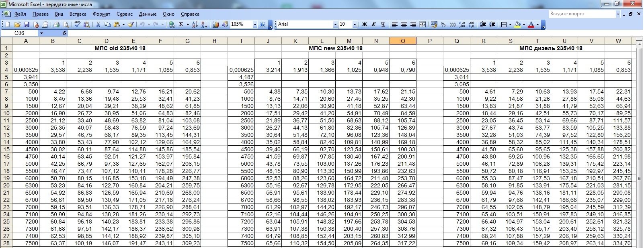The image size is (644, 248).
Task: Open print preview
Action: coord(66,24)
